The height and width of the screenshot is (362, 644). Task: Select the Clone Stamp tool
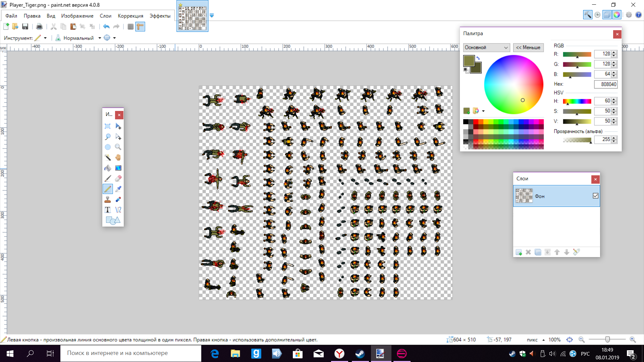tap(108, 199)
